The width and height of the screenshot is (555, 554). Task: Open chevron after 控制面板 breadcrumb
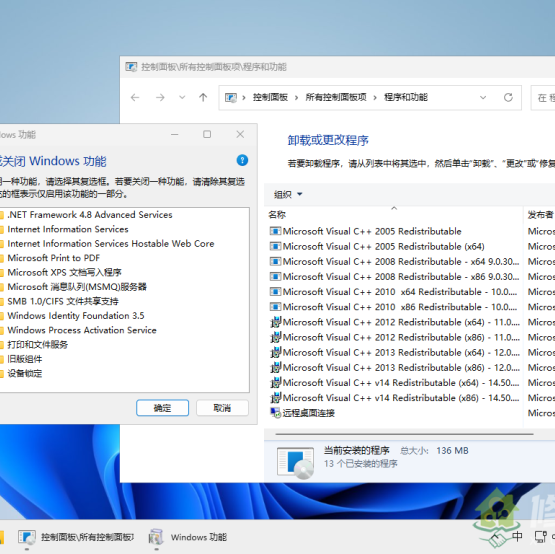296,97
